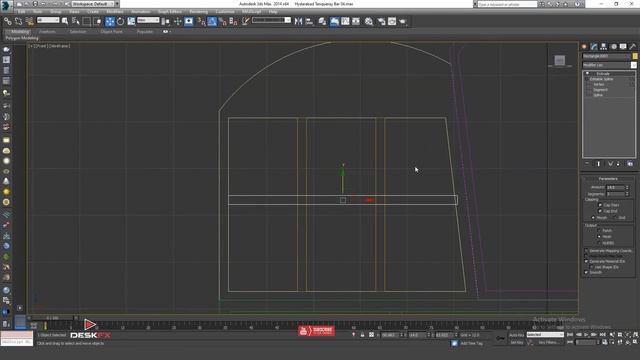This screenshot has width=640, height=360.
Task: Open the Curve Editor
Action: click(x=345, y=21)
